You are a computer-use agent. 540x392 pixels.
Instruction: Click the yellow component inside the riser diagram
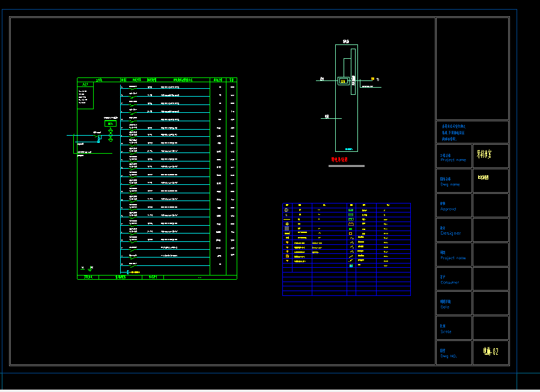pyautogui.click(x=343, y=81)
